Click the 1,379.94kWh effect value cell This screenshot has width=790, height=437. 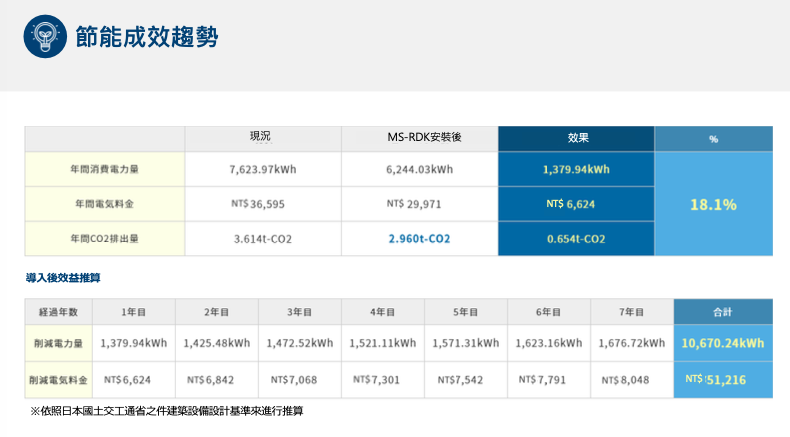pyautogui.click(x=576, y=169)
